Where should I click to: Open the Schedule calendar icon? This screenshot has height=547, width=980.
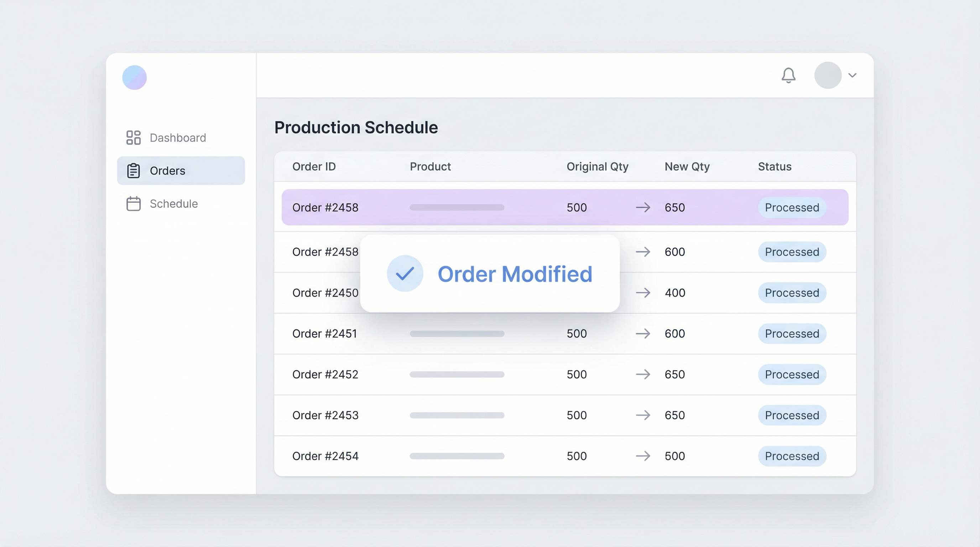pyautogui.click(x=133, y=203)
